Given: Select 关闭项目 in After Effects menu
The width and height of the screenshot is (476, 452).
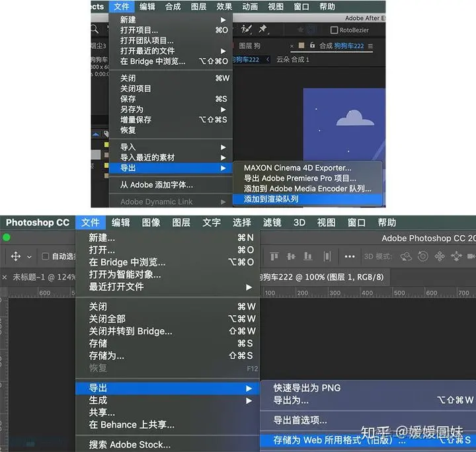Looking at the screenshot, I should 171,89.
